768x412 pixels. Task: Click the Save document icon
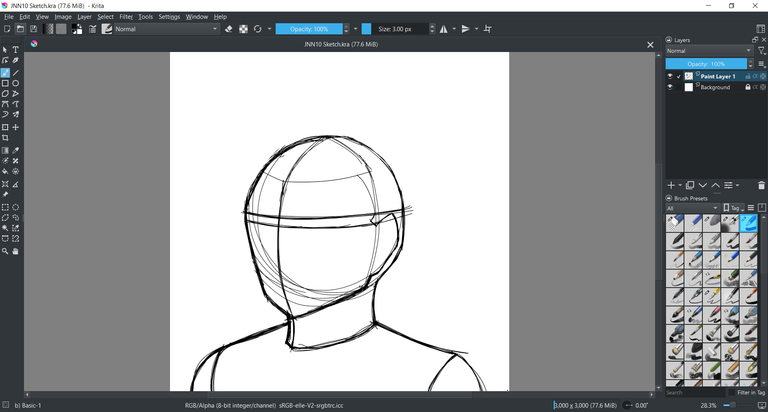click(33, 29)
